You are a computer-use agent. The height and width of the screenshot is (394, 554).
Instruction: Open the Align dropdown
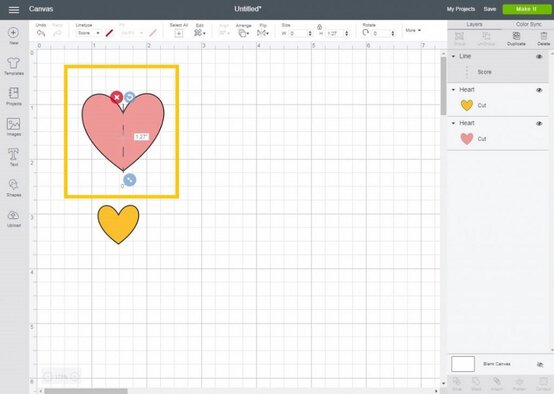point(224,33)
